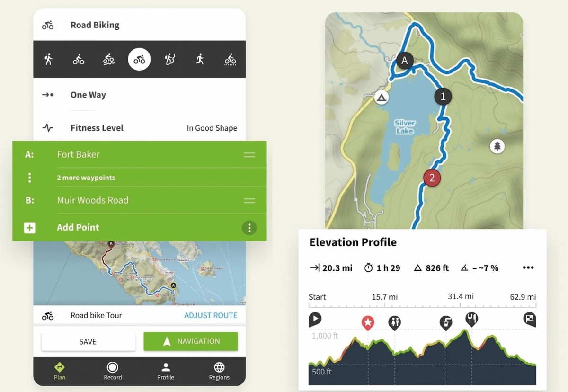Expand the 2 more waypoints row
This screenshot has height=392, width=568.
(139, 178)
